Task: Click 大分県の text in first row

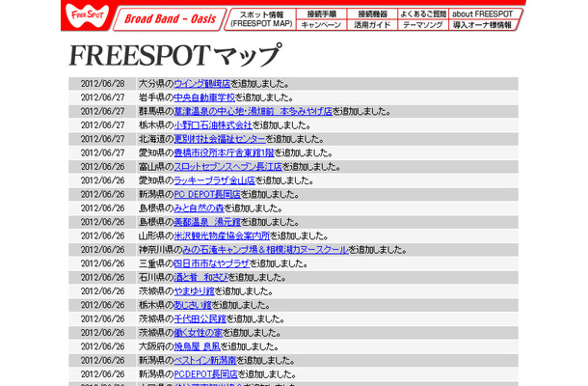Action: pos(156,83)
